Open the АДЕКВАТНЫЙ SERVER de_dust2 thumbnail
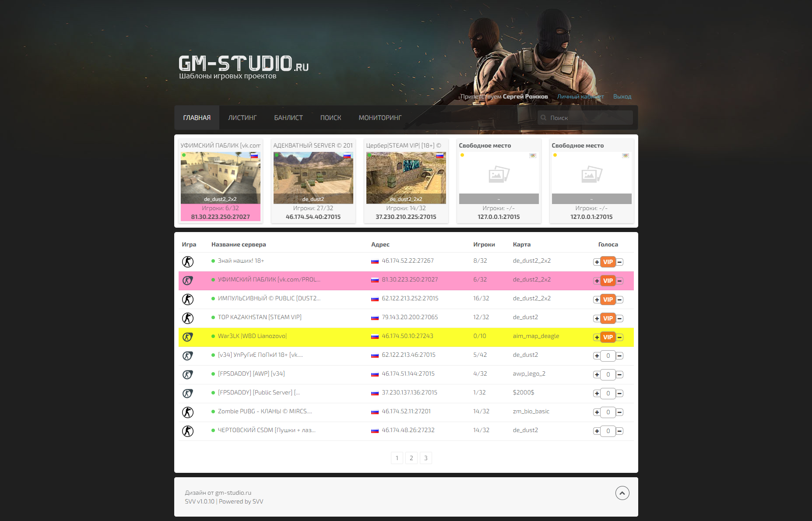Image resolution: width=812 pixels, height=521 pixels. [x=313, y=177]
